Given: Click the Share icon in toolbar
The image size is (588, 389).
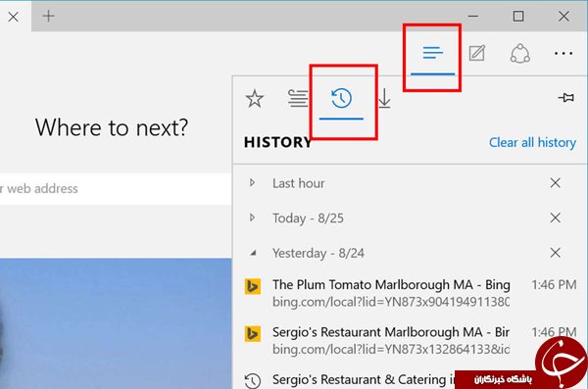Looking at the screenshot, I should click(519, 53).
